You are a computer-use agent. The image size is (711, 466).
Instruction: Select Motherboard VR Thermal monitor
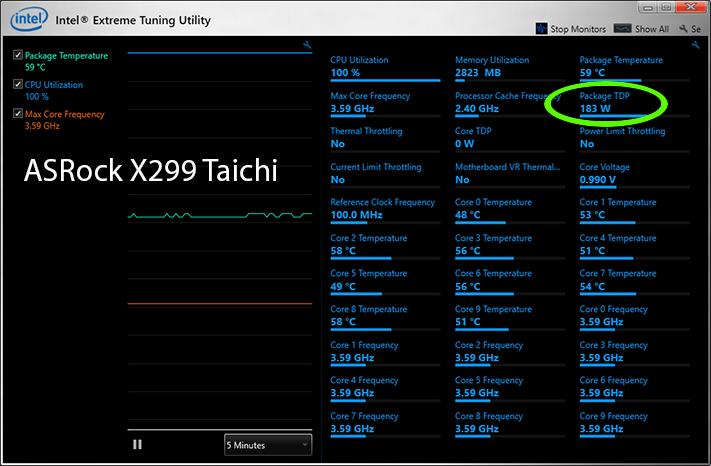tap(510, 175)
